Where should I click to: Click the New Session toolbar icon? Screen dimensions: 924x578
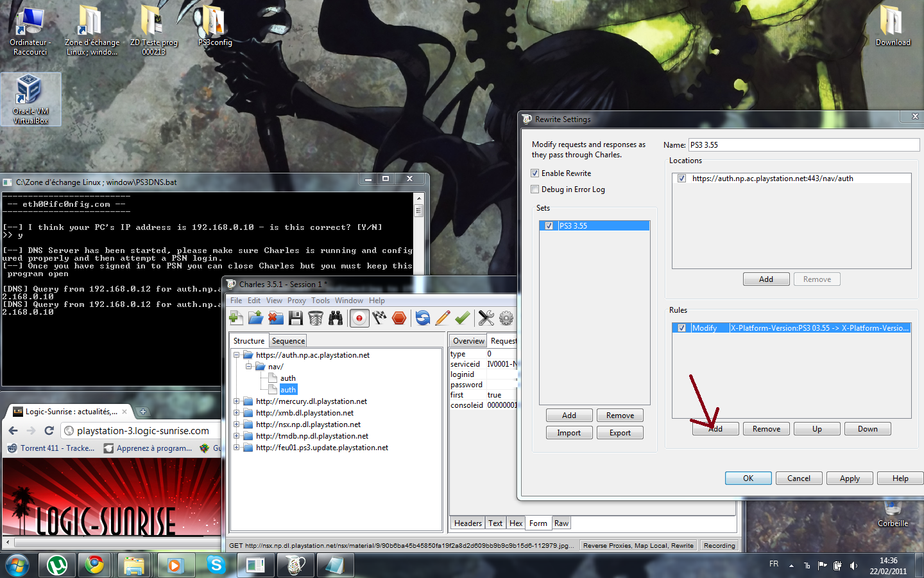tap(235, 318)
